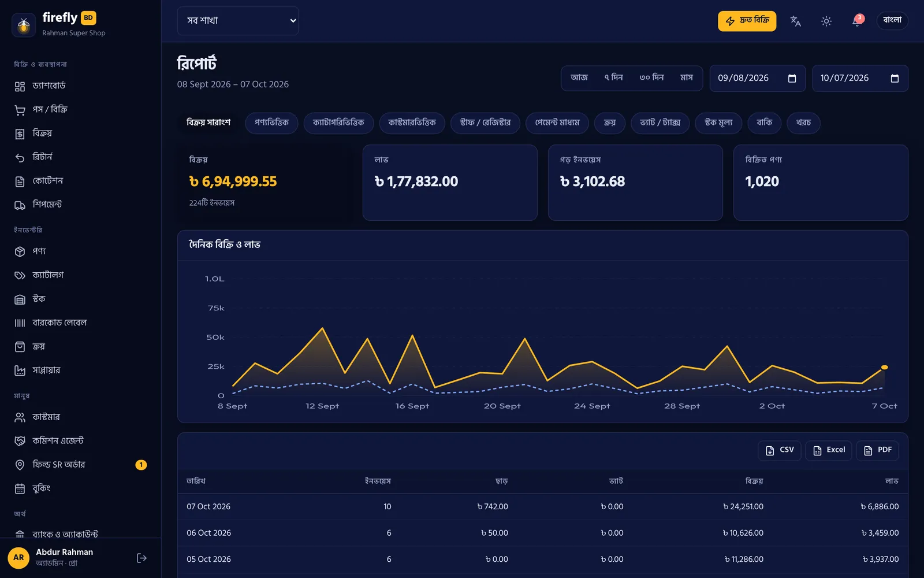Switch to ক্যাটাগরিভিত্তিক tab

click(338, 123)
